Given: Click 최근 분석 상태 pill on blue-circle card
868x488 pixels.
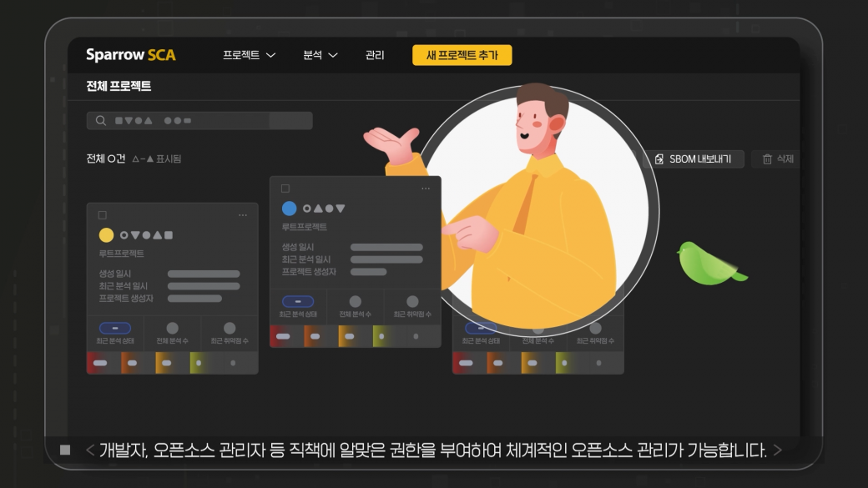Looking at the screenshot, I should coord(298,301).
